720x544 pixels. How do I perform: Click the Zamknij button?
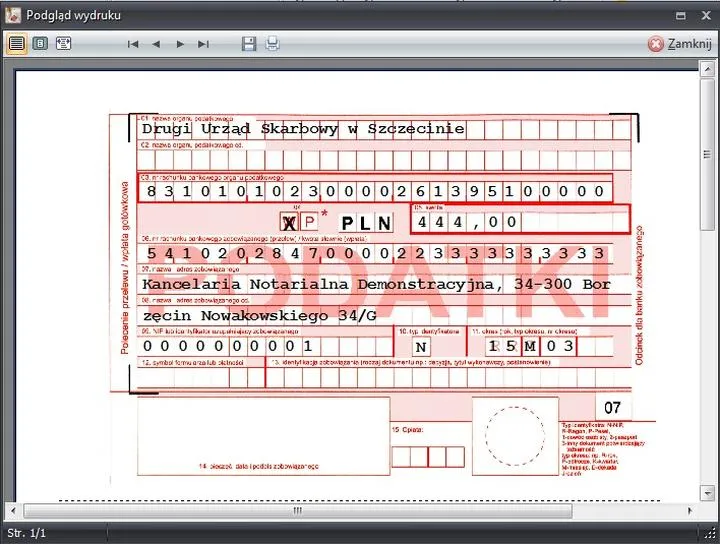click(680, 44)
